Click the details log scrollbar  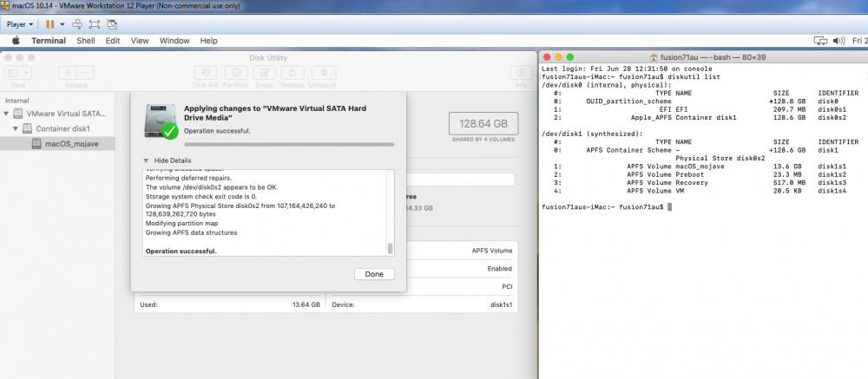pyautogui.click(x=391, y=248)
